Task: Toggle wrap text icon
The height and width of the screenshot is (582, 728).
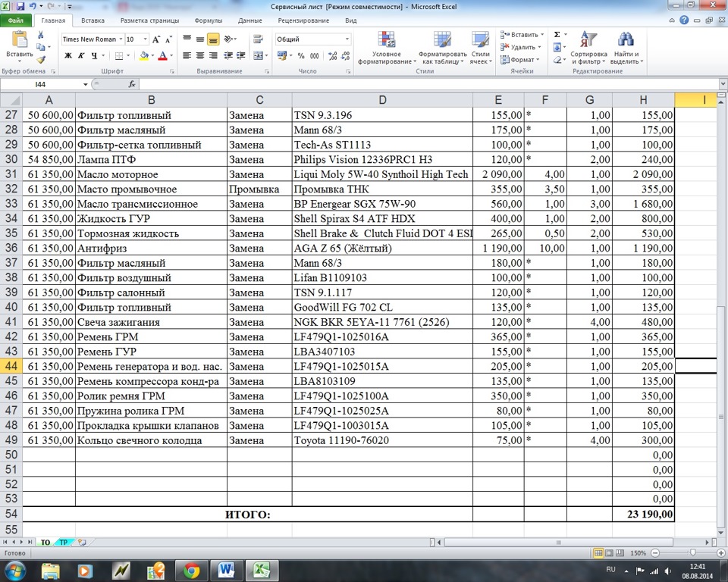Action: click(258, 39)
